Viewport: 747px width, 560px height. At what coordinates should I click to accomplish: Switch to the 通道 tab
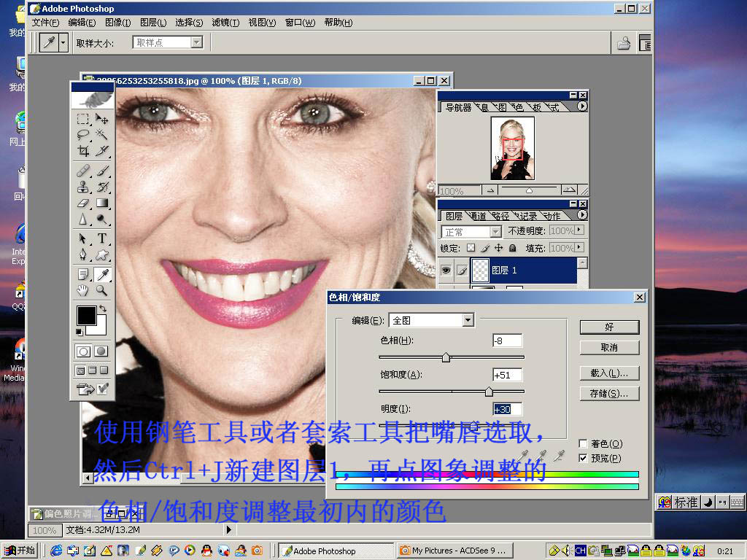click(478, 216)
